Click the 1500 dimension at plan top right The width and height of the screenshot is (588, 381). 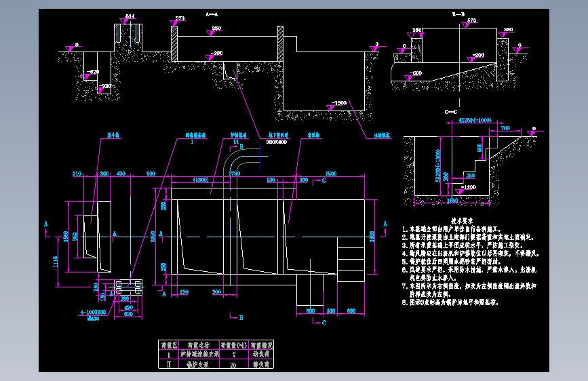[x=331, y=174]
